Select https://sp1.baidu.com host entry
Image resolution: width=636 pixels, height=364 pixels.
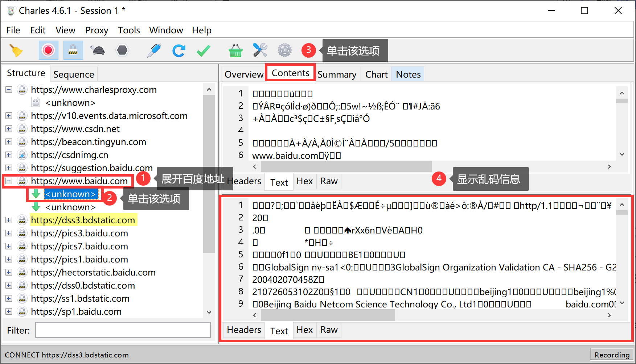76,311
